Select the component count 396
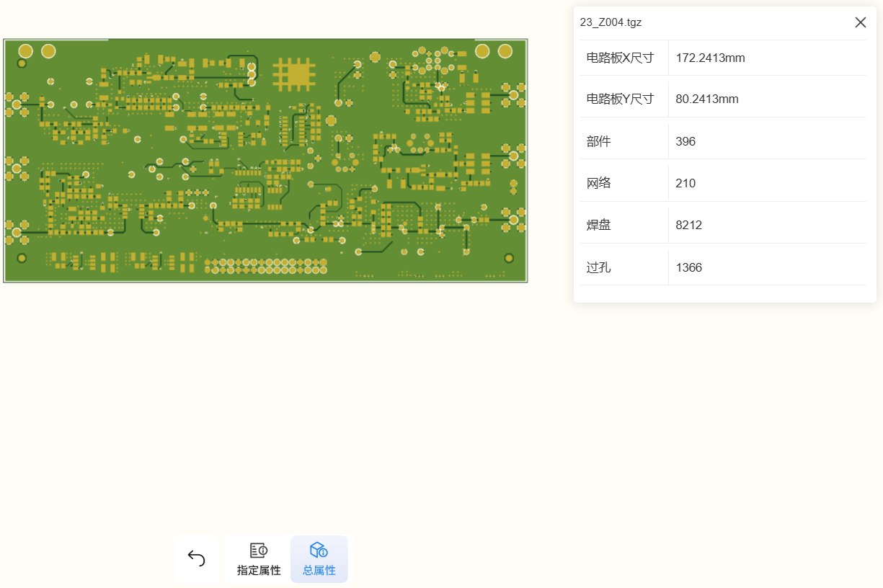883x588 pixels. click(x=685, y=141)
